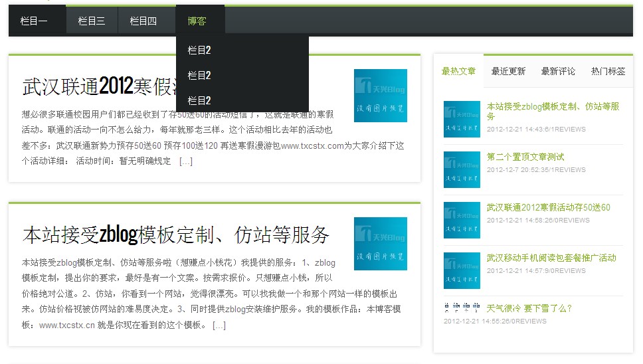
Task: Open sidebar link 第二个置顶文章测试
Action: (525, 157)
